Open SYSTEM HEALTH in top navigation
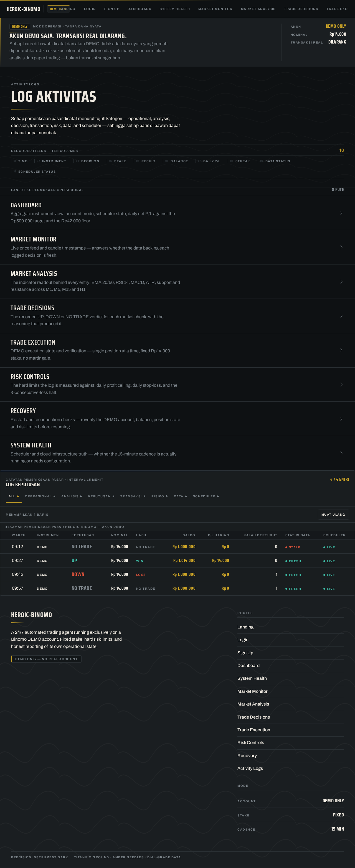 tap(175, 9)
